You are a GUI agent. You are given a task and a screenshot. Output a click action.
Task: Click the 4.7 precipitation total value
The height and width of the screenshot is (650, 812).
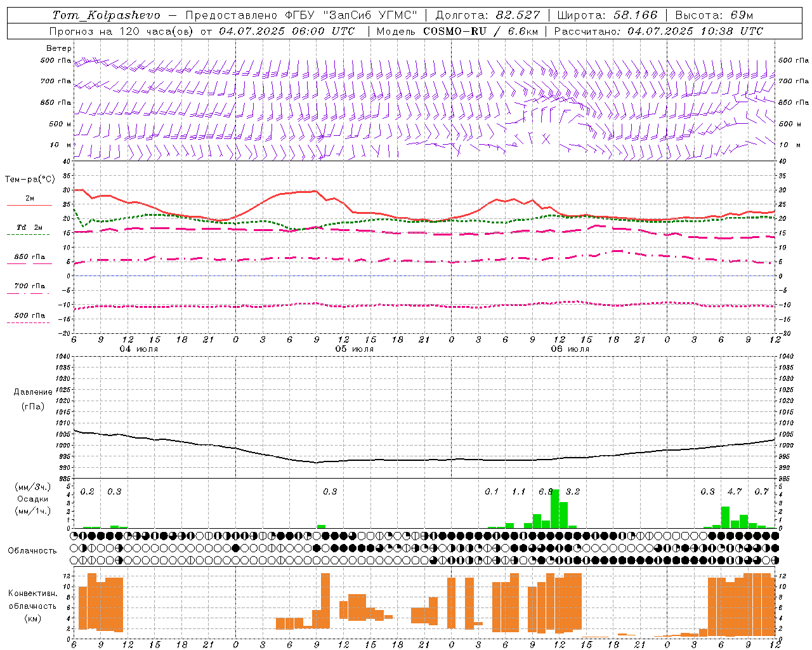coord(735,492)
